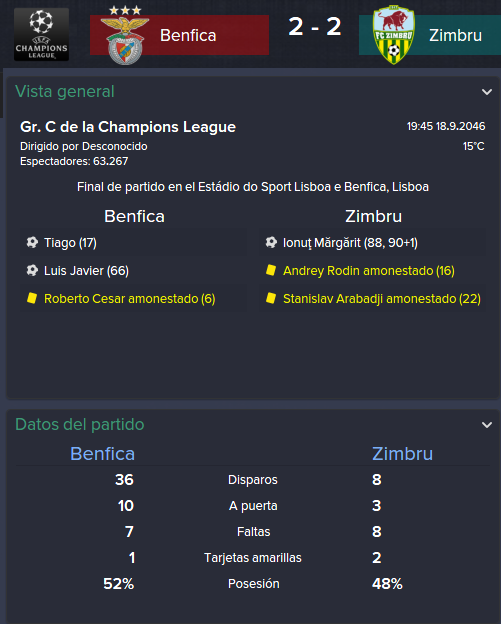
Task: Collapse the Datos del partido chevron
Action: click(x=487, y=425)
